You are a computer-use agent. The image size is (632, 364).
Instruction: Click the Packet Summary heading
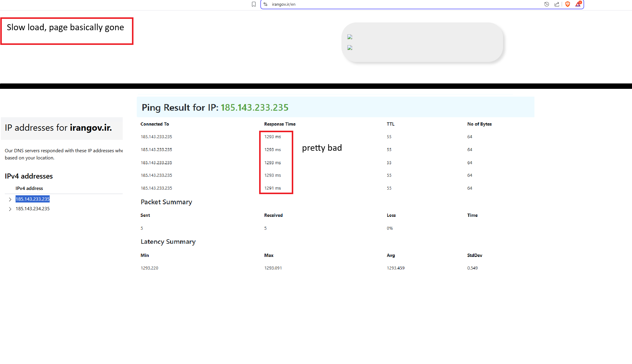166,202
